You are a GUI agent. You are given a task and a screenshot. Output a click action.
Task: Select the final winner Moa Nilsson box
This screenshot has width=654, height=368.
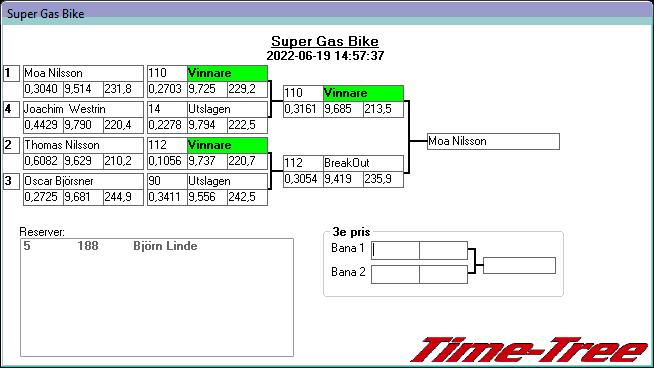493,141
